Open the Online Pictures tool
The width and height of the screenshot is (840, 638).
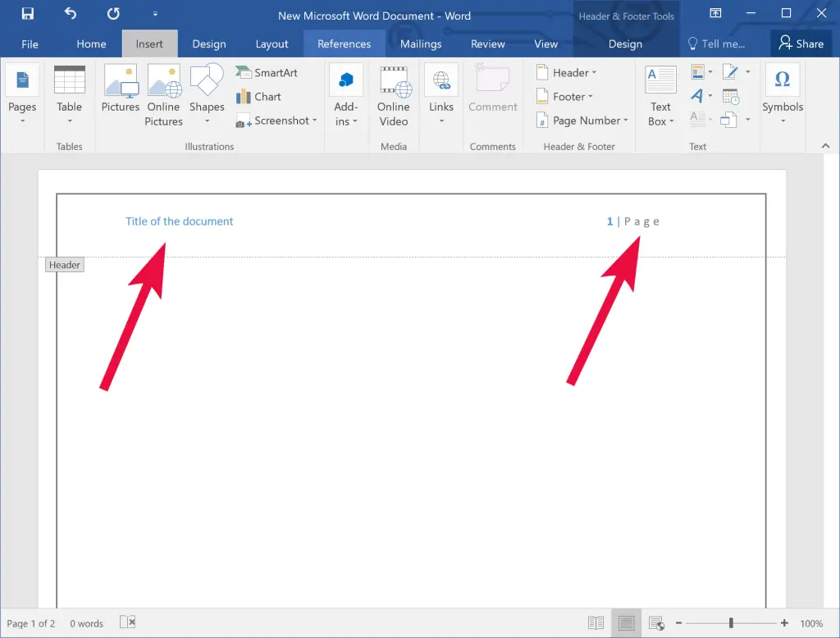point(163,92)
